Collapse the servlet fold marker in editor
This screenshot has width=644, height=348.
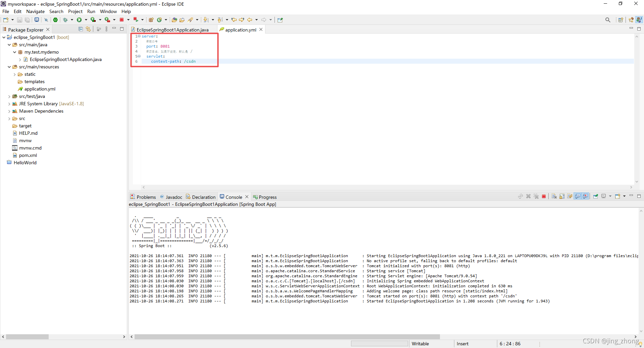pos(139,56)
